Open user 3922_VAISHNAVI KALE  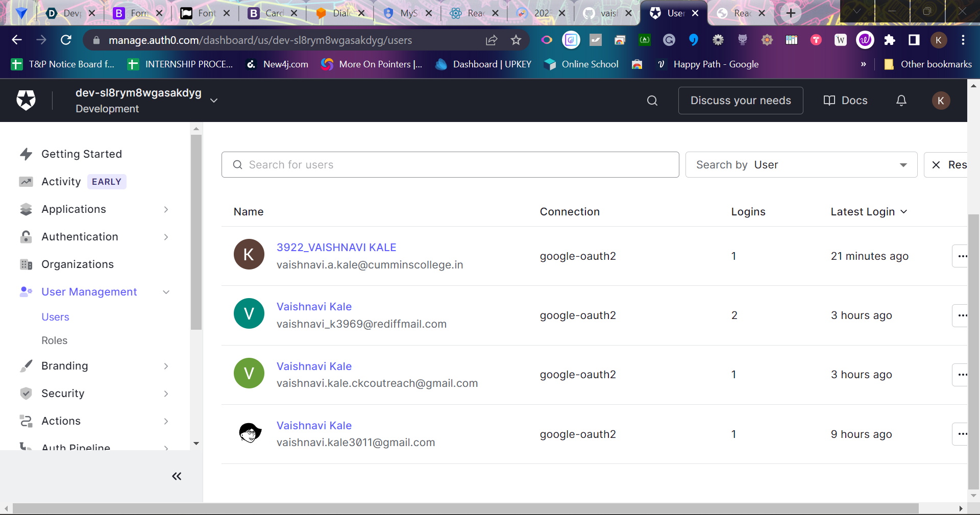(x=336, y=248)
